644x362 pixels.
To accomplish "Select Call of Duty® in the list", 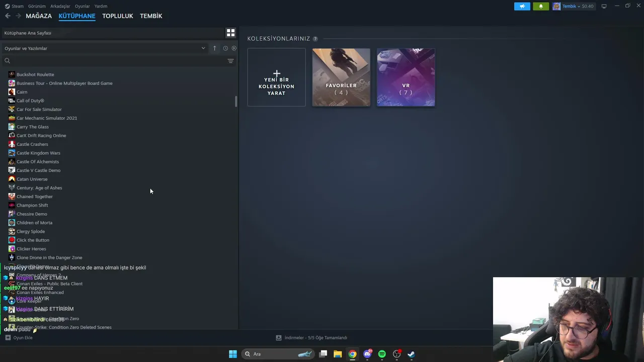I will coord(30,101).
